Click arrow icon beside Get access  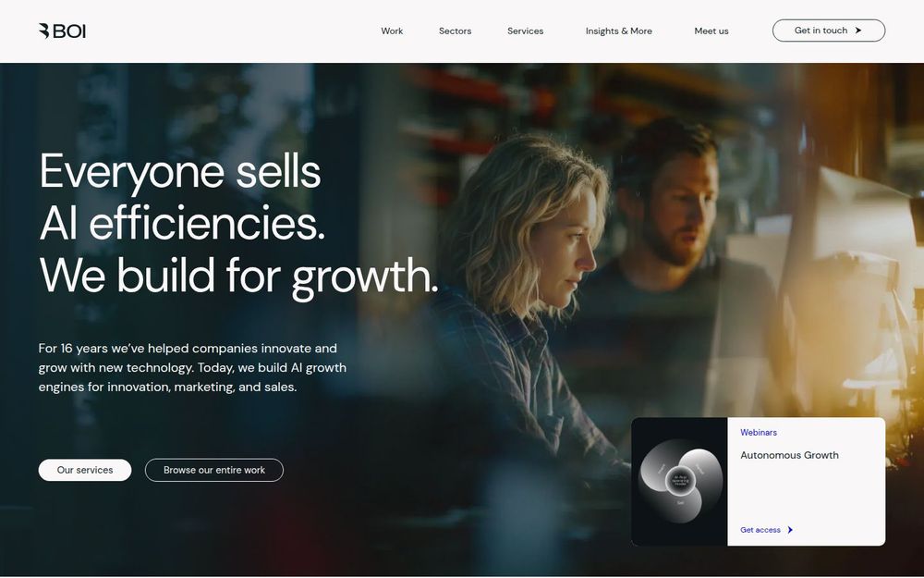(x=790, y=530)
